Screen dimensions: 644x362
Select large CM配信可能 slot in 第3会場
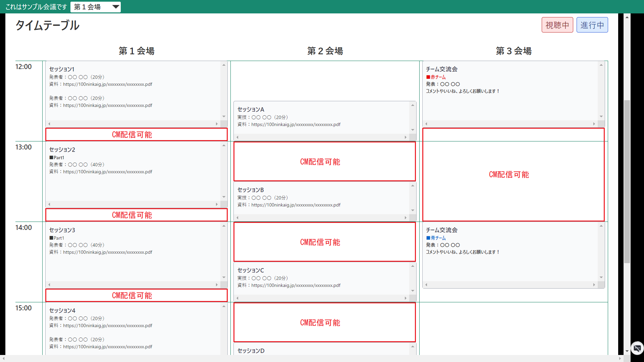click(x=513, y=175)
